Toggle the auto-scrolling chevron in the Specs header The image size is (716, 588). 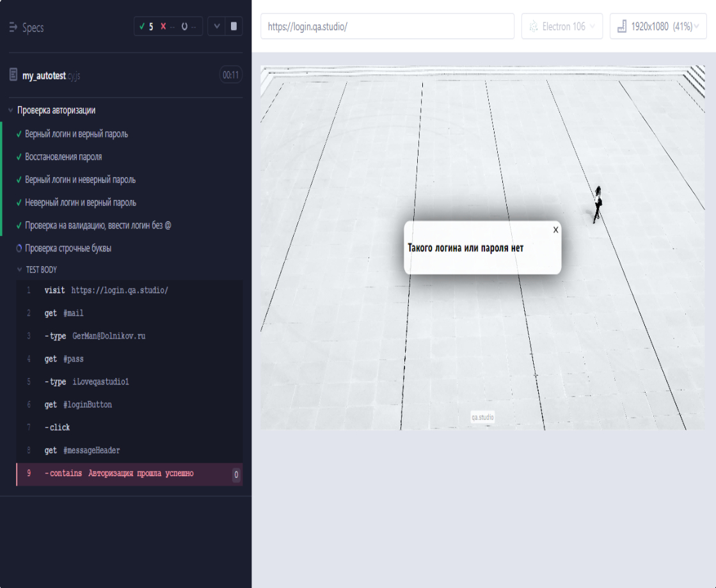216,27
